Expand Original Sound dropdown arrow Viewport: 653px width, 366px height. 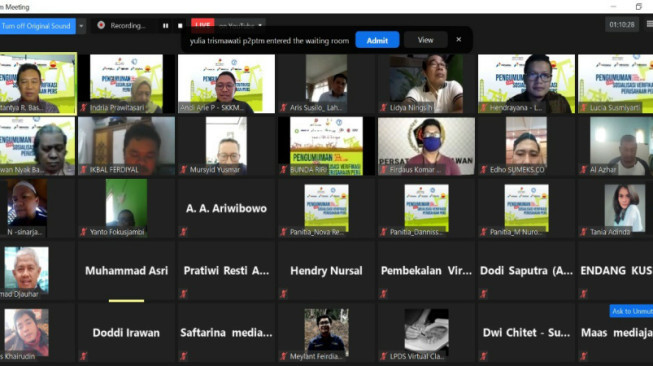pyautogui.click(x=81, y=26)
